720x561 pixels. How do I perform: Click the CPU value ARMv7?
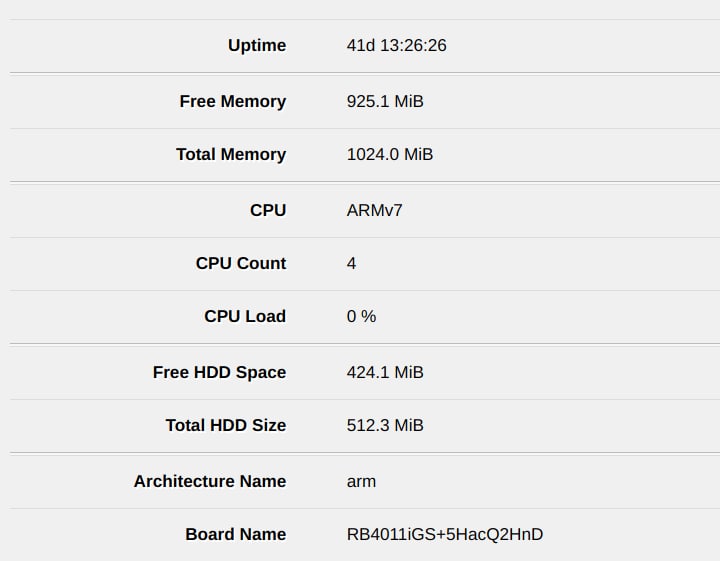374,210
